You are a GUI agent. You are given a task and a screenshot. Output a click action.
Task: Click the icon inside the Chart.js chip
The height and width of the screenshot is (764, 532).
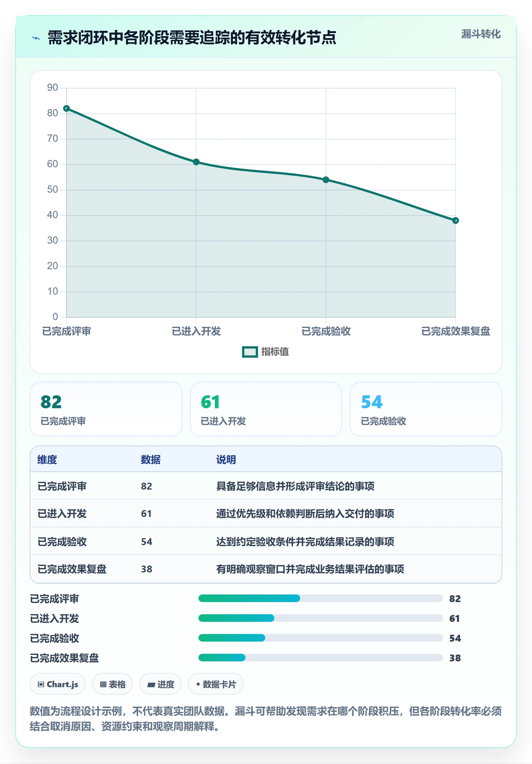pos(41,685)
